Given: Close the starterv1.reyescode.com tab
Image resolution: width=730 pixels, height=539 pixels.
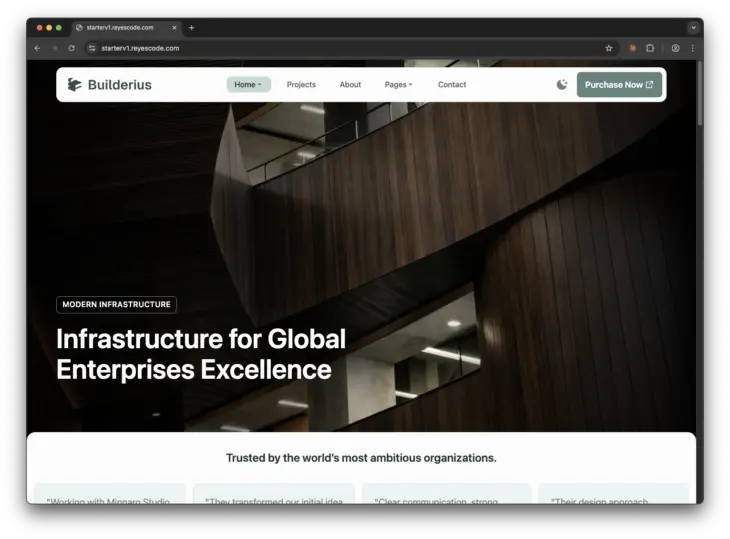Looking at the screenshot, I should (174, 28).
